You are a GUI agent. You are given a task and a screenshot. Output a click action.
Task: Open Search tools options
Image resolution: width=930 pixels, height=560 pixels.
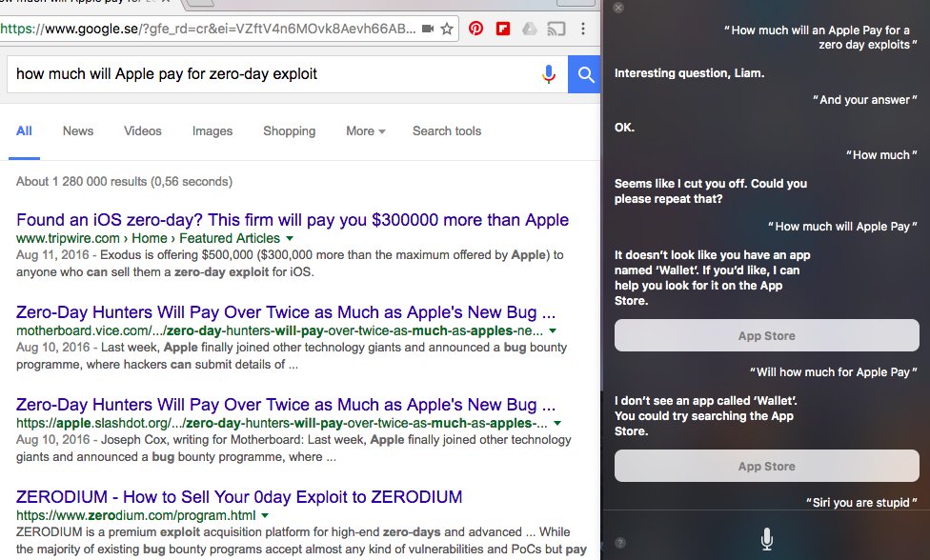pos(447,131)
